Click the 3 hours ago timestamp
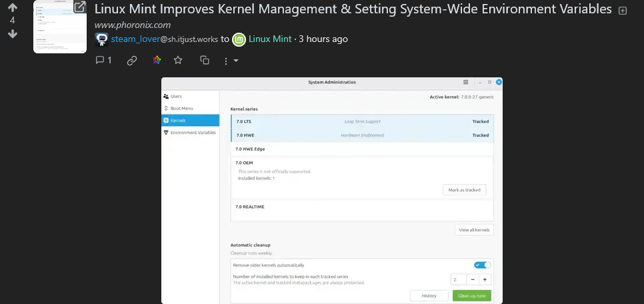This screenshot has width=644, height=304. coord(323,39)
